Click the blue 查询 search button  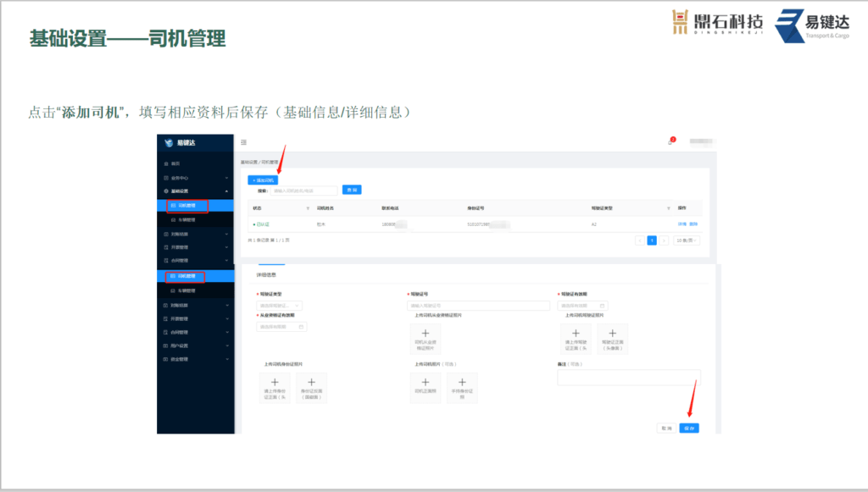click(352, 190)
